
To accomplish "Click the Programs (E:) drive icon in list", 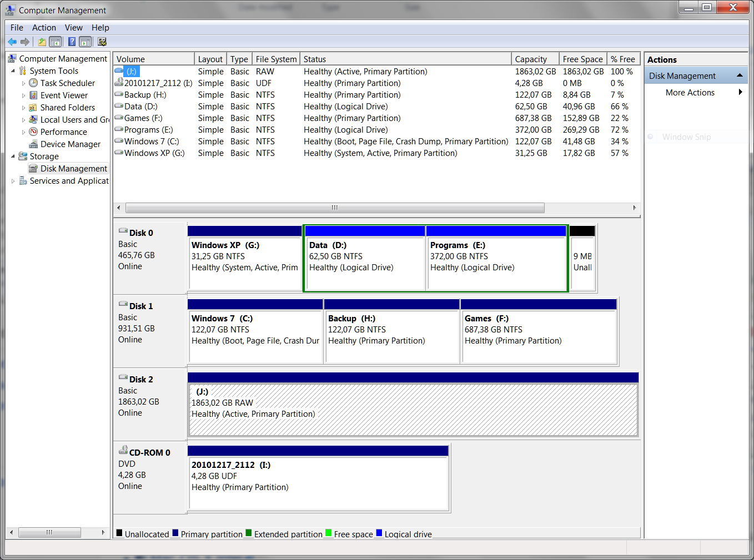I will point(119,129).
